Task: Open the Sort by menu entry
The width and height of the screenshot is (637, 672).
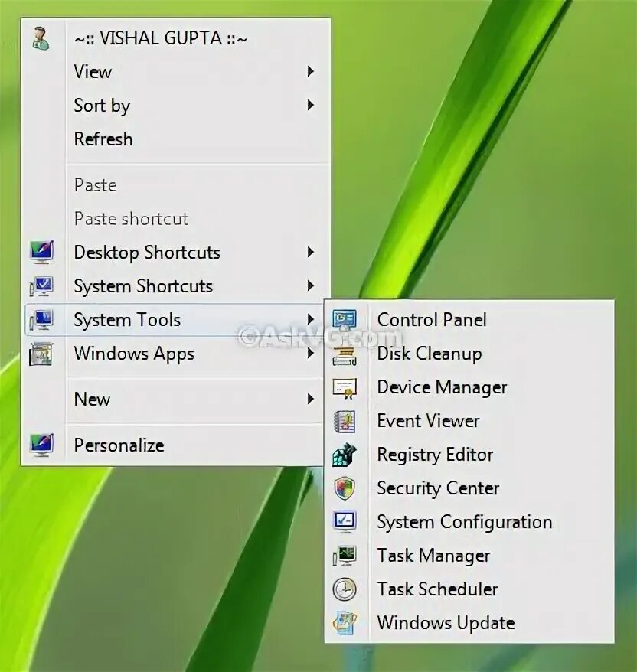Action: click(x=176, y=105)
